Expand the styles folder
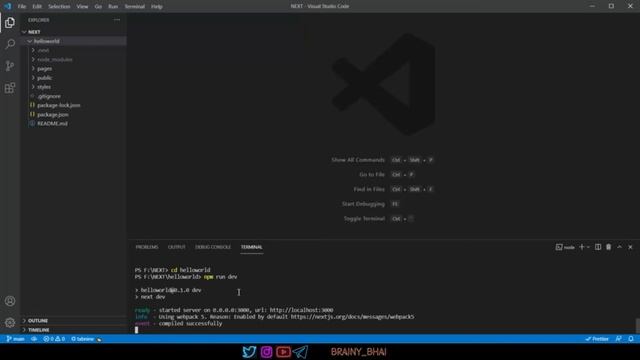 pyautogui.click(x=73, y=87)
